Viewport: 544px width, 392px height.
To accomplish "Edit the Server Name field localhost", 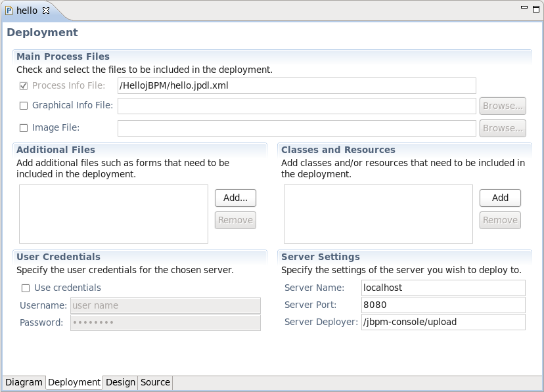I will pos(443,288).
